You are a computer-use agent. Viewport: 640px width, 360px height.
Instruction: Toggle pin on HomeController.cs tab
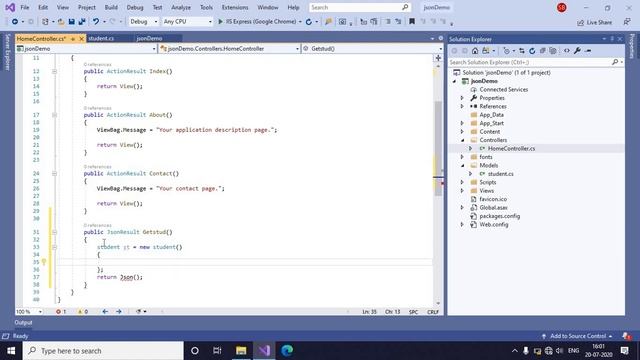click(x=73, y=39)
